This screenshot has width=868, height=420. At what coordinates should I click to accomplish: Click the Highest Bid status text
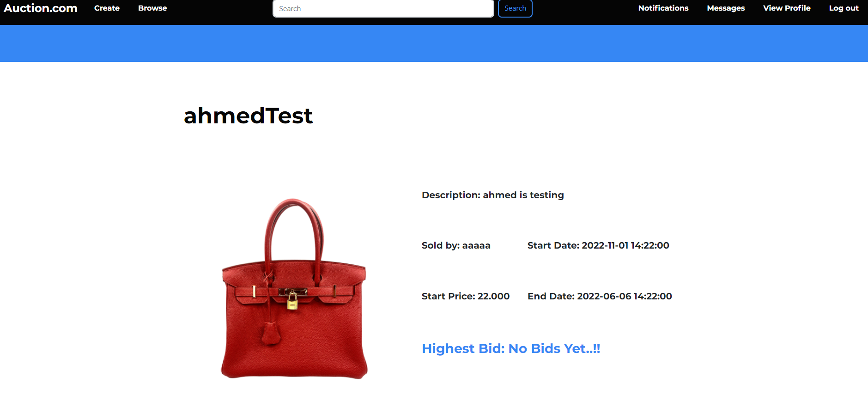coord(511,348)
